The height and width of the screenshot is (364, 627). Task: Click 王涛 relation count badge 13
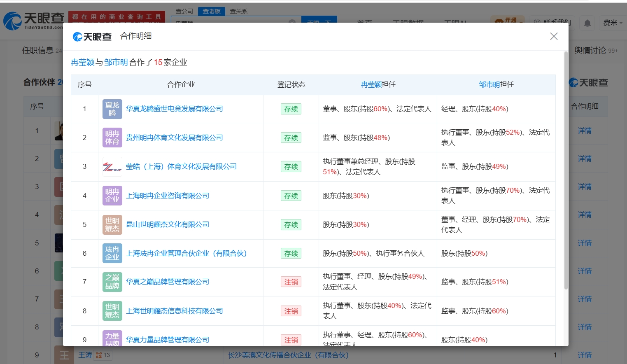tap(103, 355)
